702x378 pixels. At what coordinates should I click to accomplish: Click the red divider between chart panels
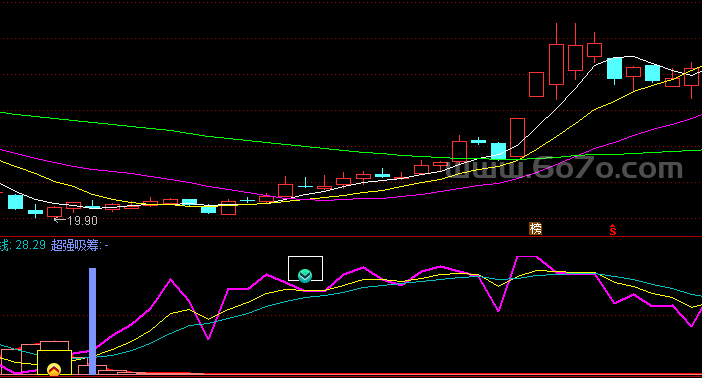tap(351, 236)
